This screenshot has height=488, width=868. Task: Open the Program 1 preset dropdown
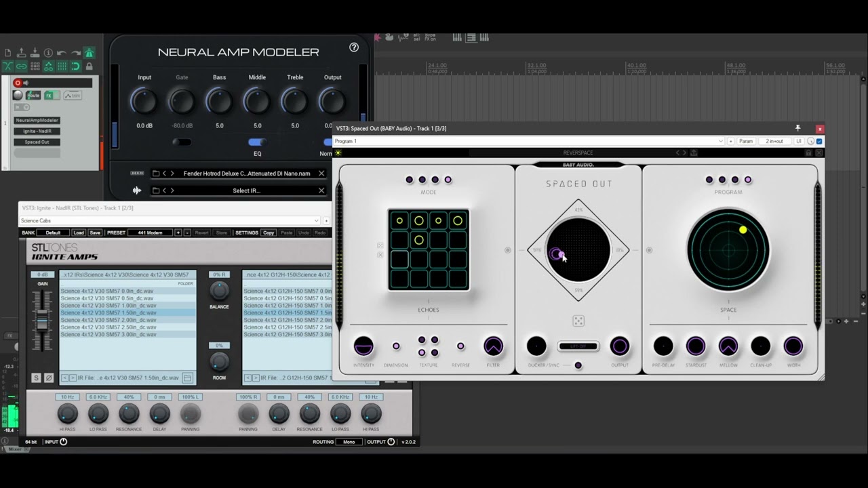point(529,141)
